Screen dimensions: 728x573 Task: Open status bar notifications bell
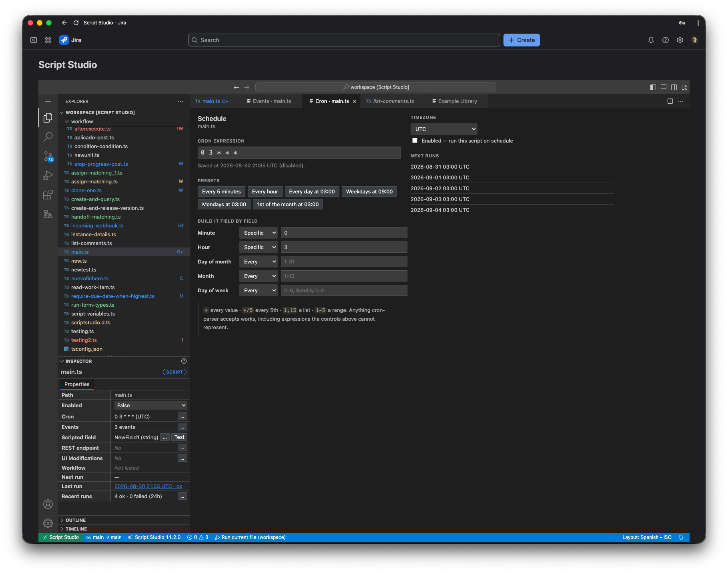click(681, 537)
